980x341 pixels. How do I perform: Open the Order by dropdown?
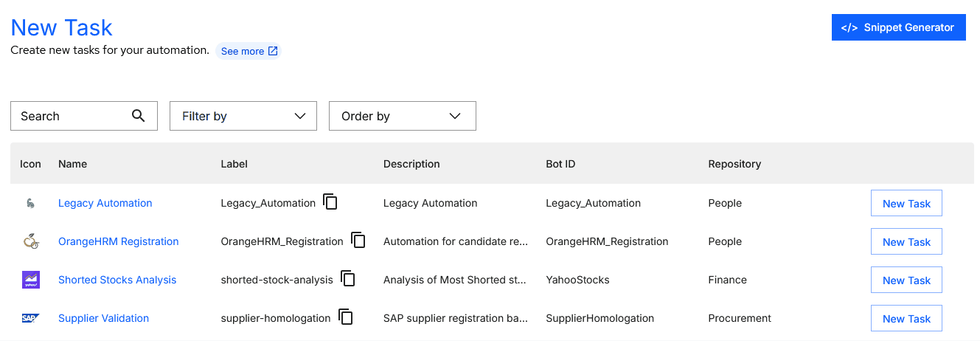(403, 116)
